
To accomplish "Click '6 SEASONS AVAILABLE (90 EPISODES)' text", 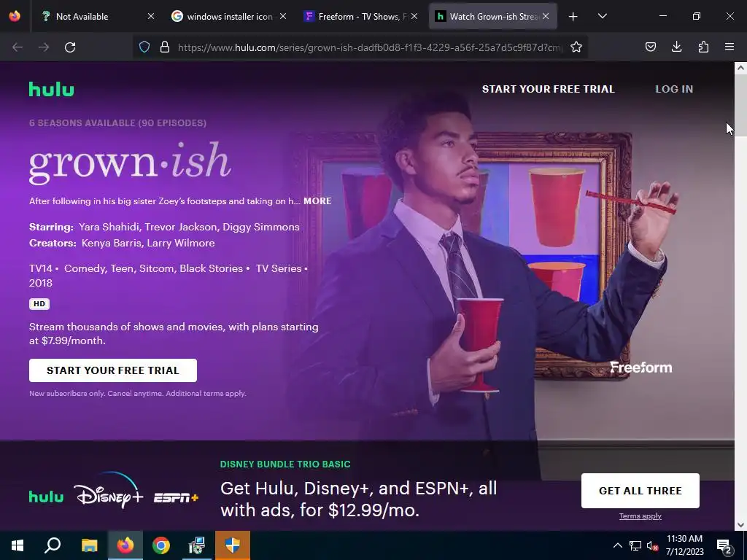I will click(x=117, y=122).
